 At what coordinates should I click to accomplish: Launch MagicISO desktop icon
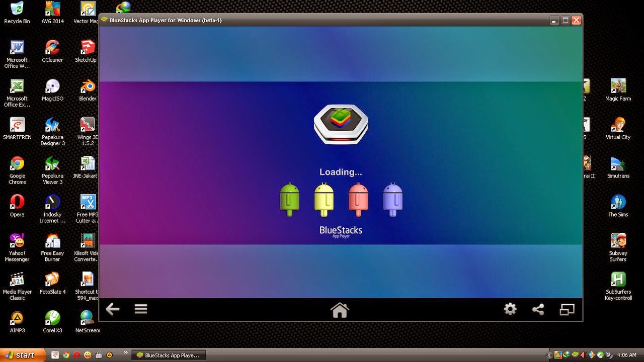tap(52, 90)
